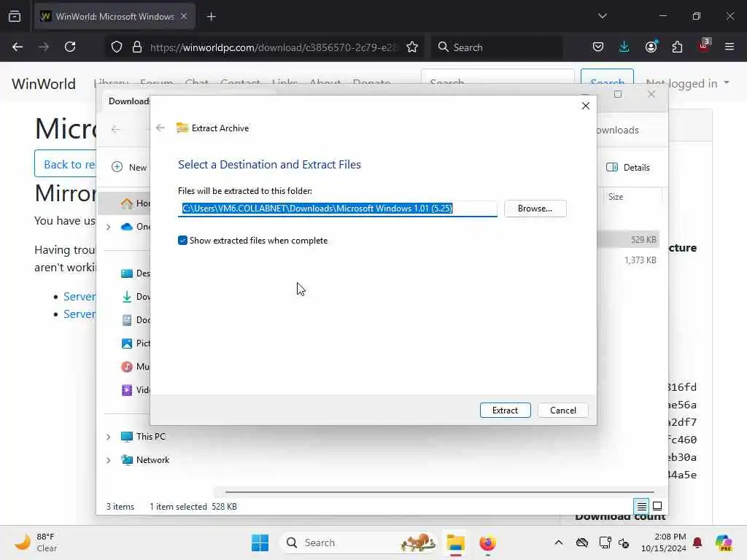Go back in Extract Archive wizard
This screenshot has height=560, width=747.
pos(160,128)
